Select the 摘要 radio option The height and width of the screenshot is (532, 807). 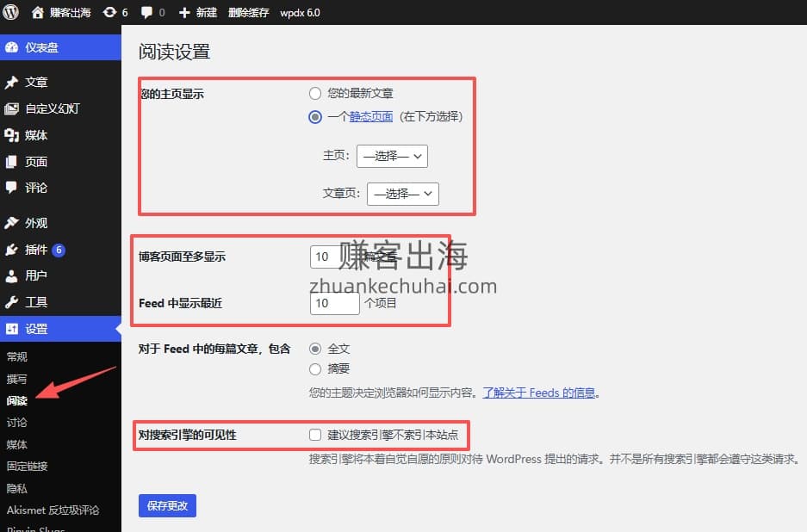(x=315, y=368)
